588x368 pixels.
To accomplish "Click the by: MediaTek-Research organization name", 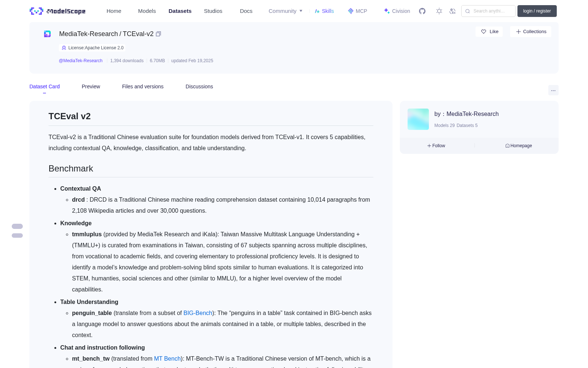I will [473, 114].
